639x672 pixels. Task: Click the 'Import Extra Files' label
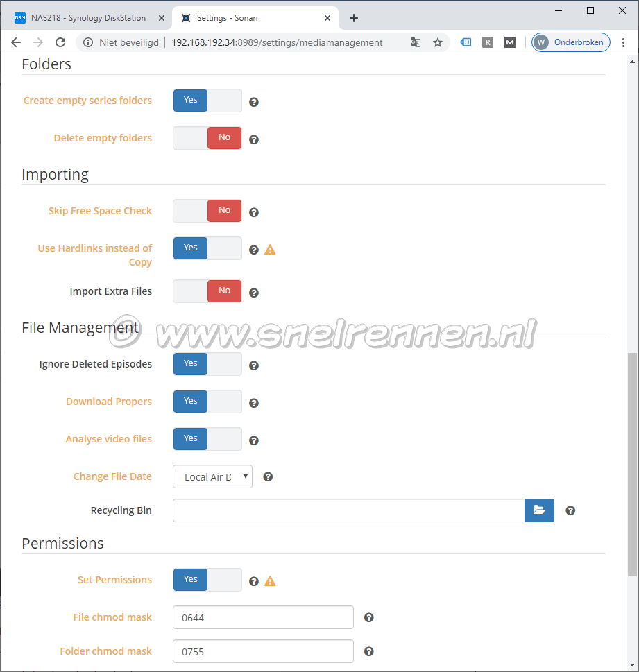point(110,291)
